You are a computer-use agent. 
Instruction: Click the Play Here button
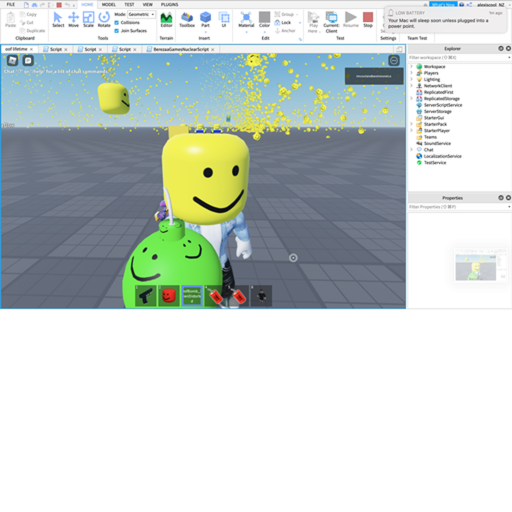pyautogui.click(x=313, y=22)
